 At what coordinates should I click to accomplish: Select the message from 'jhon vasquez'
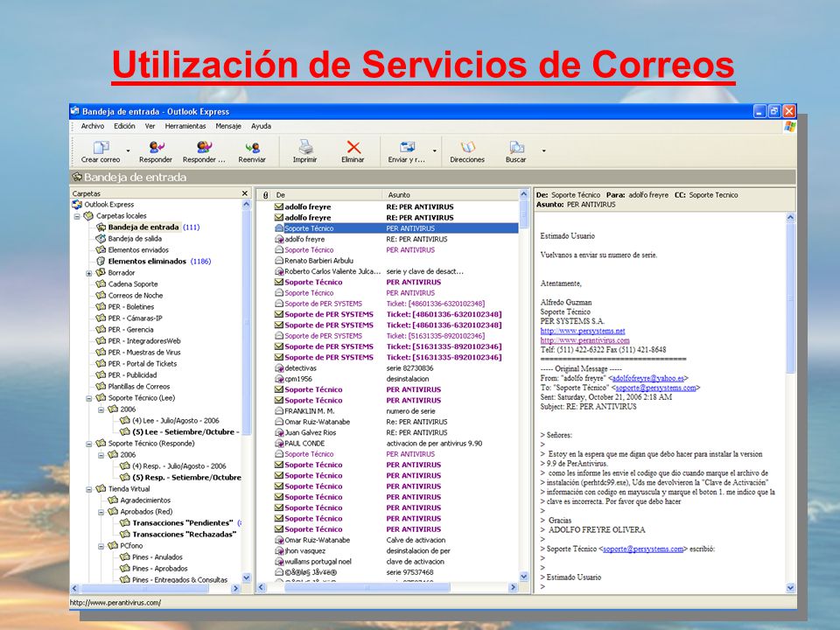[x=396, y=550]
